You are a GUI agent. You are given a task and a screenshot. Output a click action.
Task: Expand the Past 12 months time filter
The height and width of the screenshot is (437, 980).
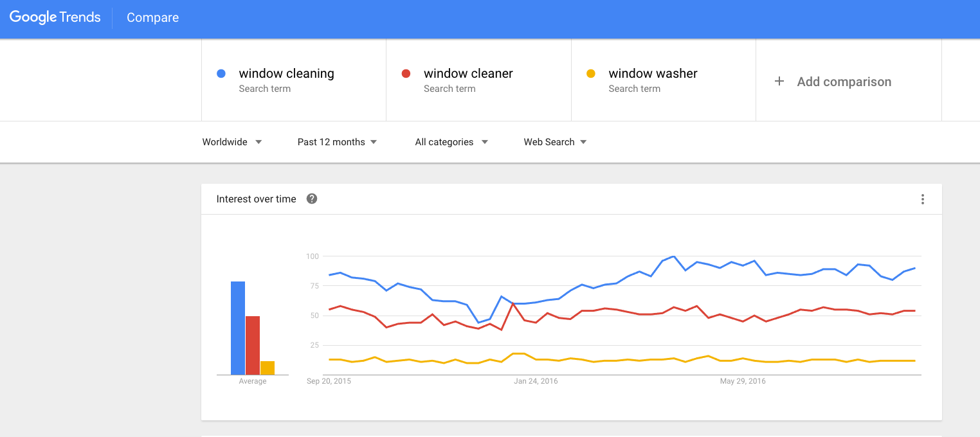[x=337, y=142]
